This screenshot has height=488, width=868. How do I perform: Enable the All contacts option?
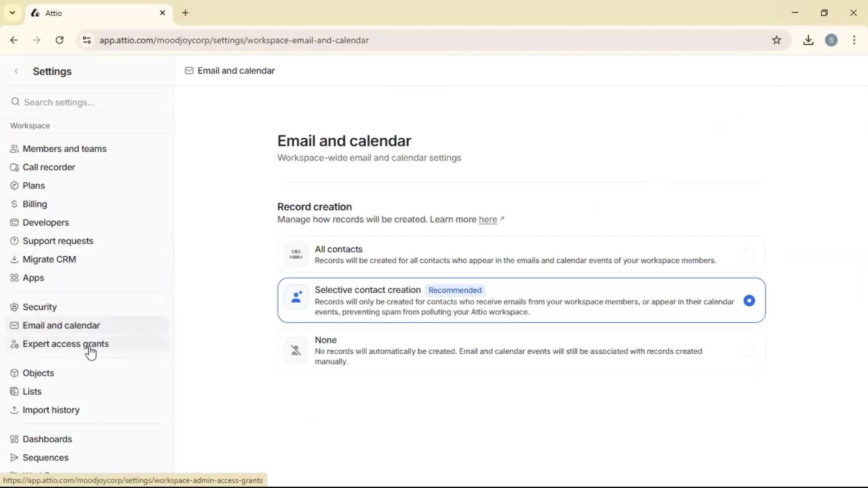[x=749, y=254]
